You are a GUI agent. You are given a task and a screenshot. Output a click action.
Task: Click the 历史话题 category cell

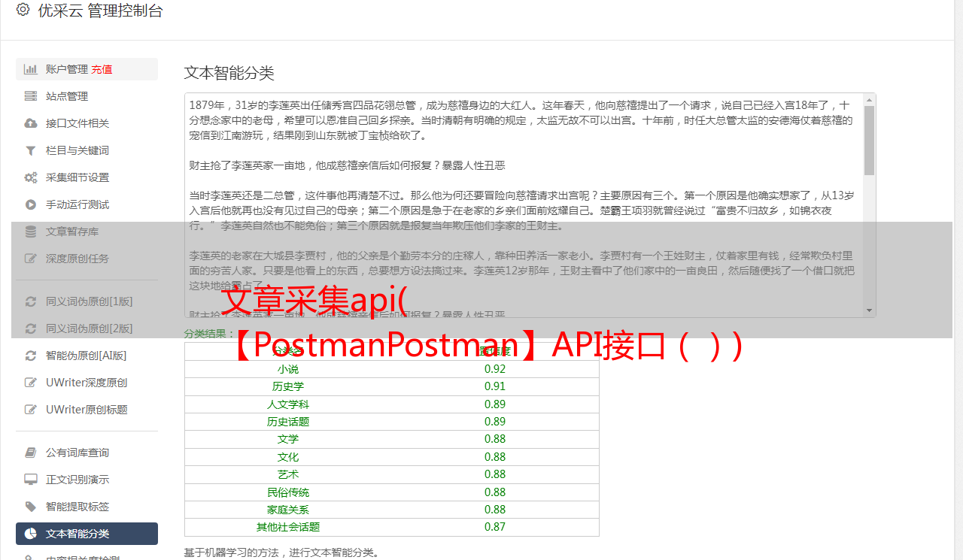(288, 422)
